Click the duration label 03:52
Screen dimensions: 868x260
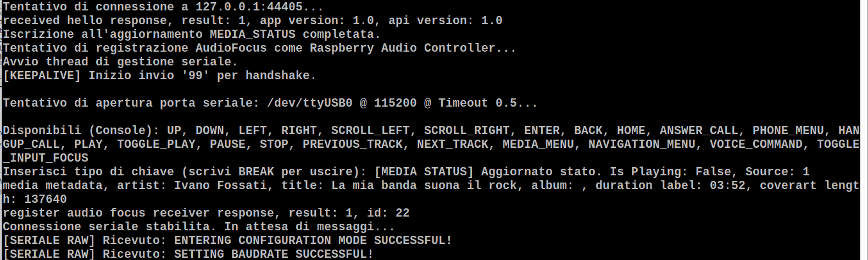click(x=727, y=185)
